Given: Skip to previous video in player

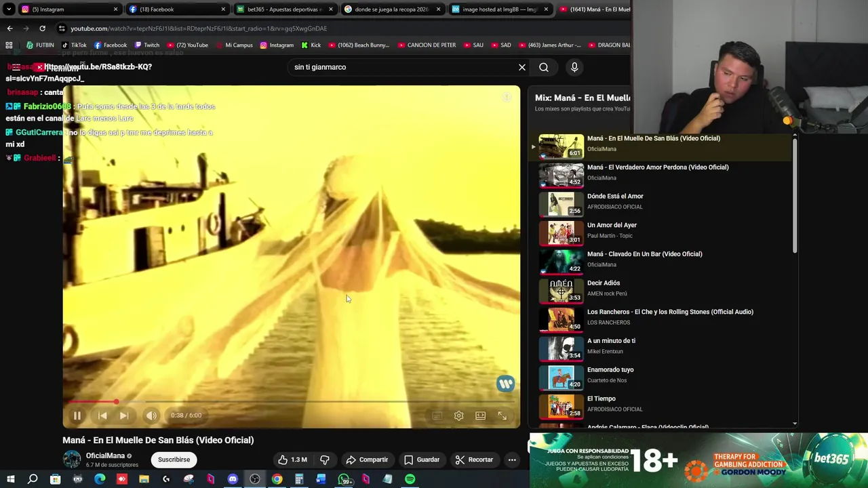Looking at the screenshot, I should tap(102, 415).
